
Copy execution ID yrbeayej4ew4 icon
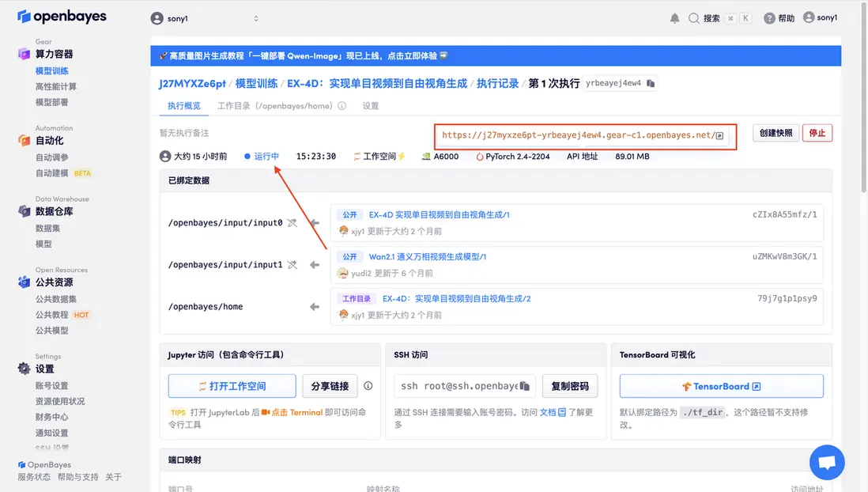point(651,83)
